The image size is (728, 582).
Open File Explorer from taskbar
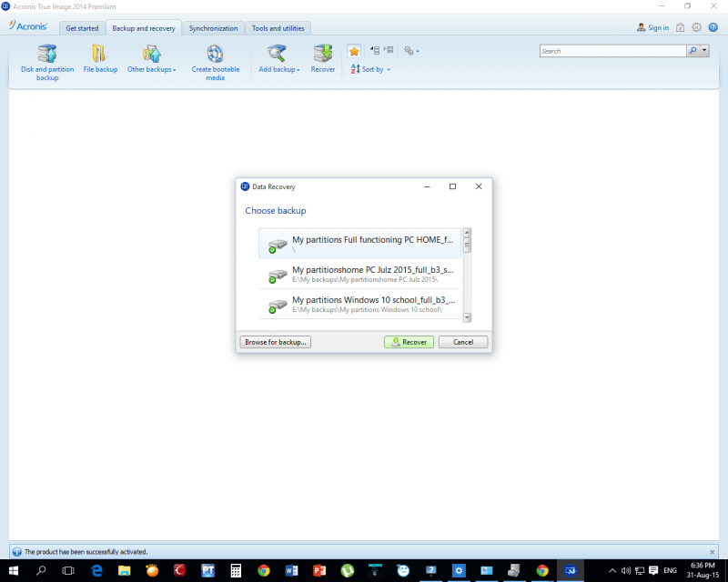(124, 570)
